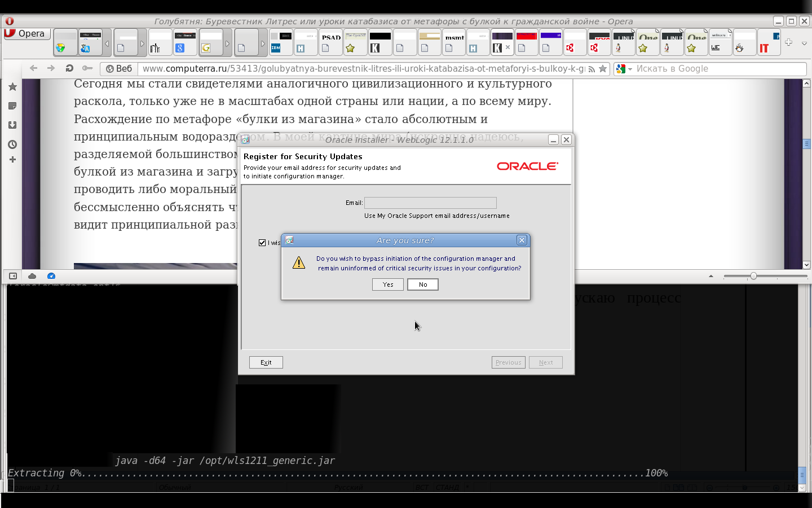Close the Are you sure dialog
The height and width of the screenshot is (508, 812).
pos(522,240)
